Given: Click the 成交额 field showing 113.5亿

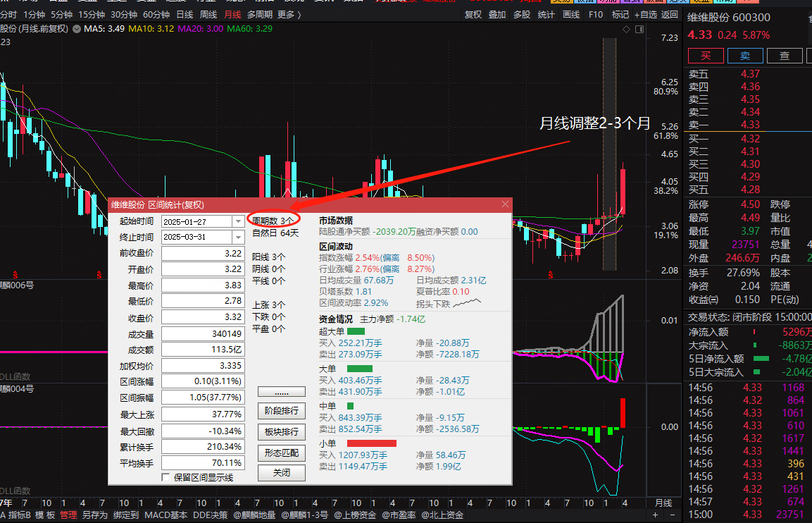Looking at the screenshot, I should coord(203,350).
